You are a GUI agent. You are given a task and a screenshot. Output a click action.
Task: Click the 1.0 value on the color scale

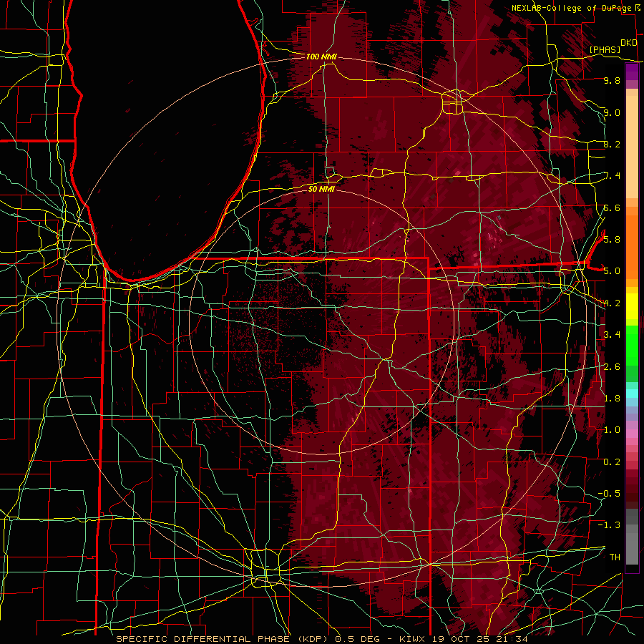click(x=612, y=429)
